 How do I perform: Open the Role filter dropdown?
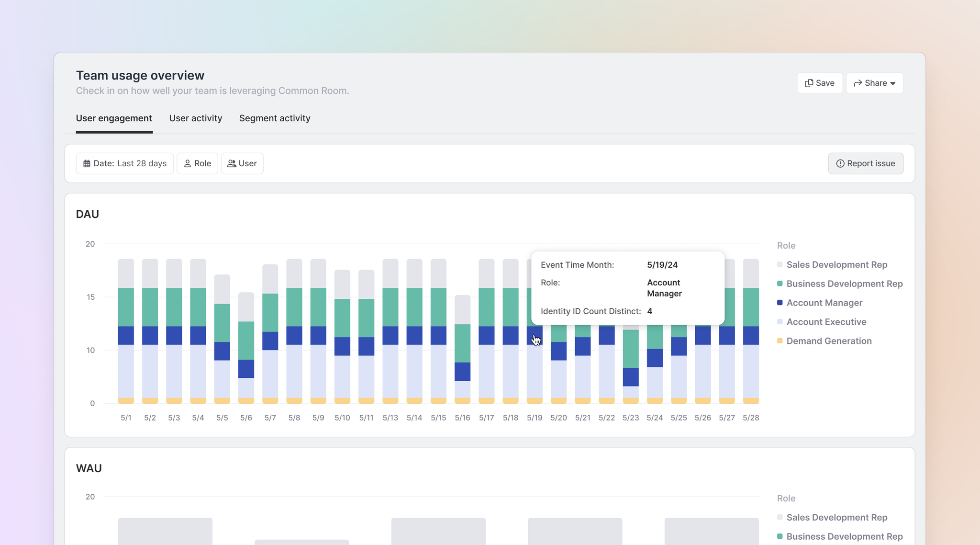(x=198, y=164)
